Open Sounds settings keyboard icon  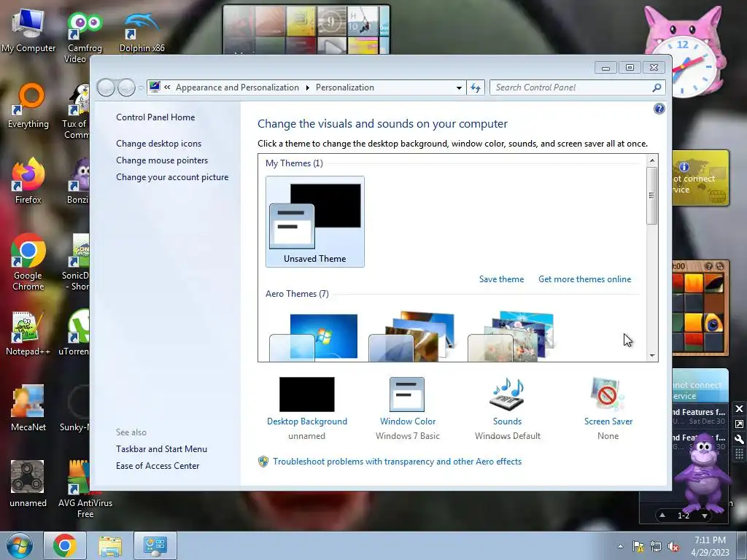[508, 394]
